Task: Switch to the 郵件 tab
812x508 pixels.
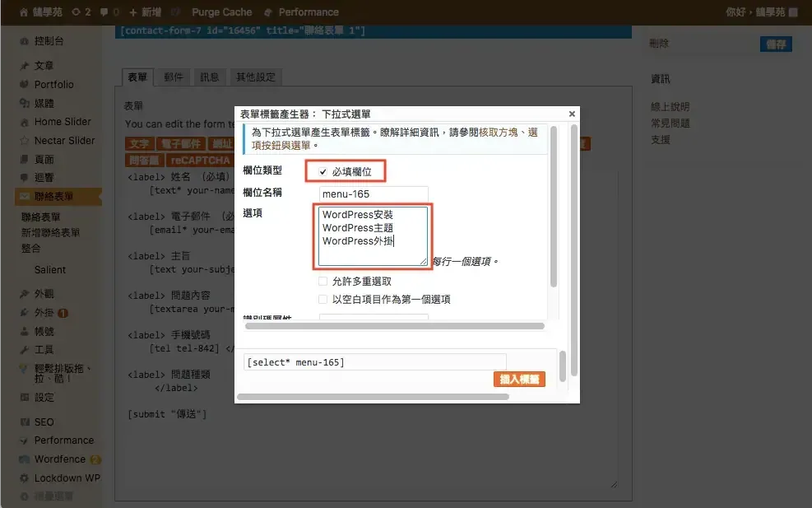Action: coord(174,77)
